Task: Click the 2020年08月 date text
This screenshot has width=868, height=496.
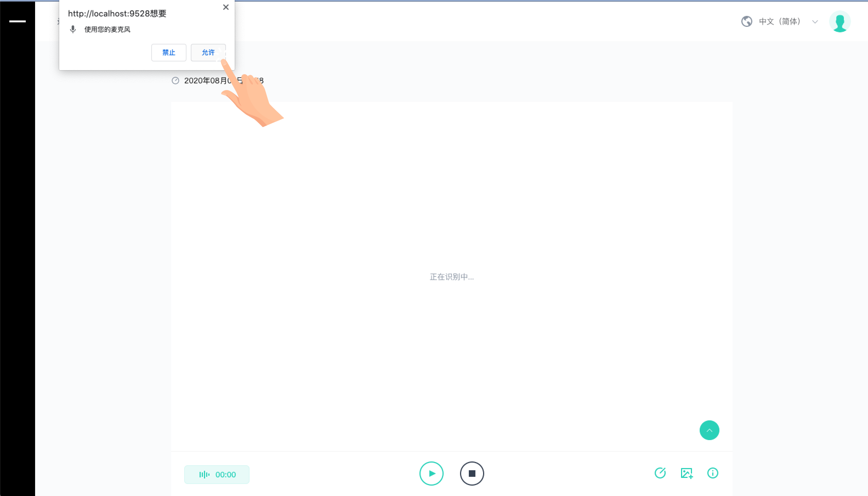Action: [205, 81]
